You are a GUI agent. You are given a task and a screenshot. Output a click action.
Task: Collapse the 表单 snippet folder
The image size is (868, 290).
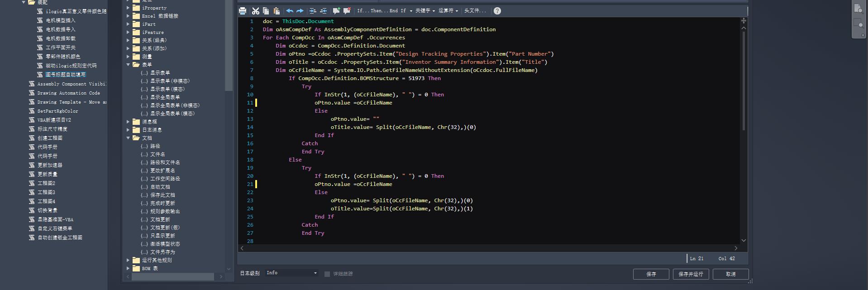[x=128, y=65]
